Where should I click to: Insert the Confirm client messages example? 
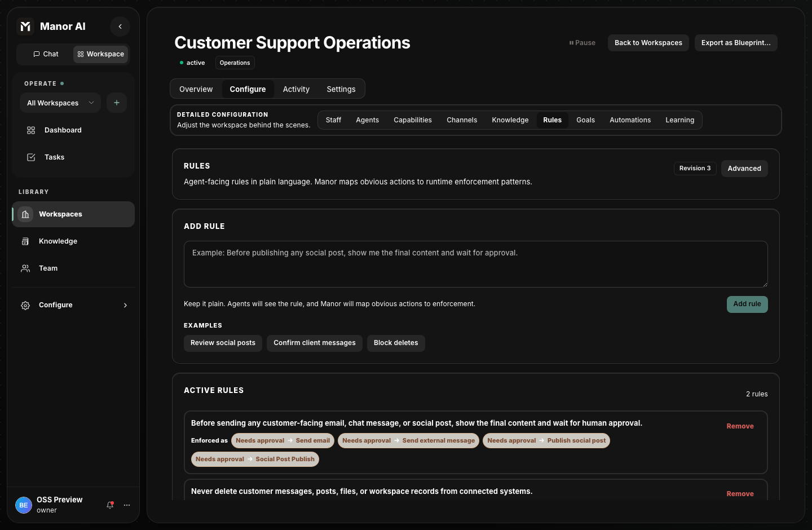pos(315,343)
